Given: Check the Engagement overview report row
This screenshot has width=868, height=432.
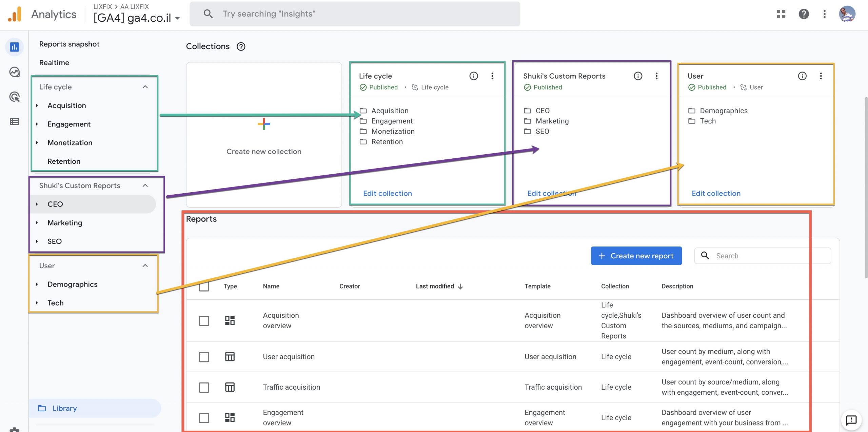Looking at the screenshot, I should 204,418.
